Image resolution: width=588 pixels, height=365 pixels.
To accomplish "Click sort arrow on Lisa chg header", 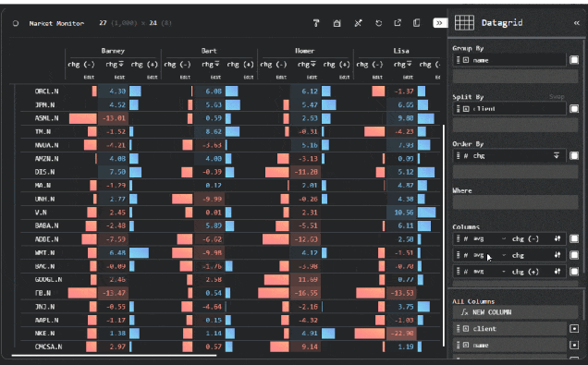I will (x=410, y=65).
